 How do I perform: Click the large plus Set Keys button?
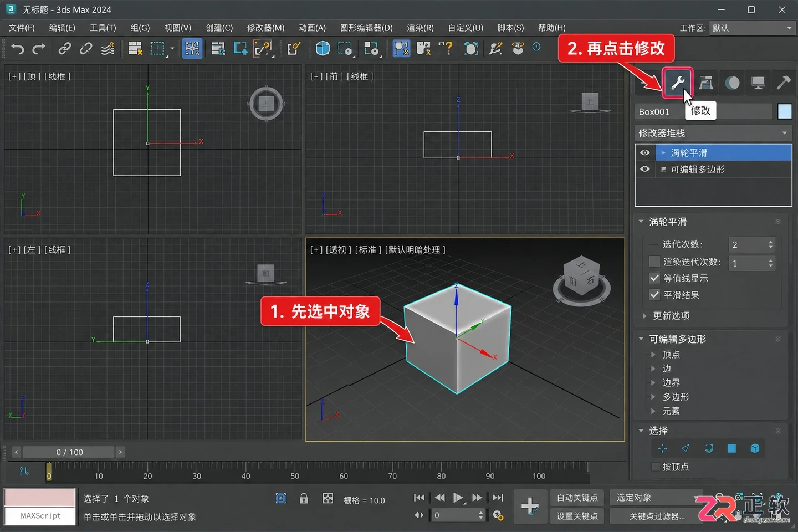530,507
